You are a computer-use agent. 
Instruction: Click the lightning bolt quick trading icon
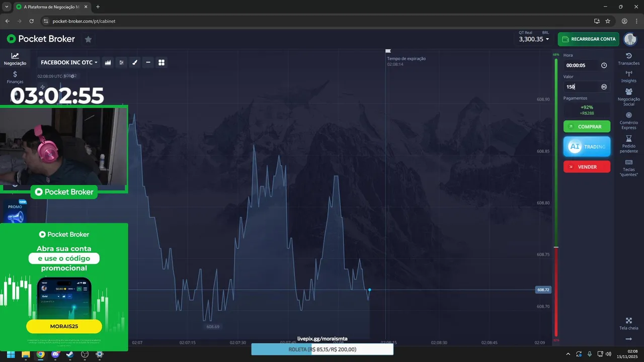point(42,87)
